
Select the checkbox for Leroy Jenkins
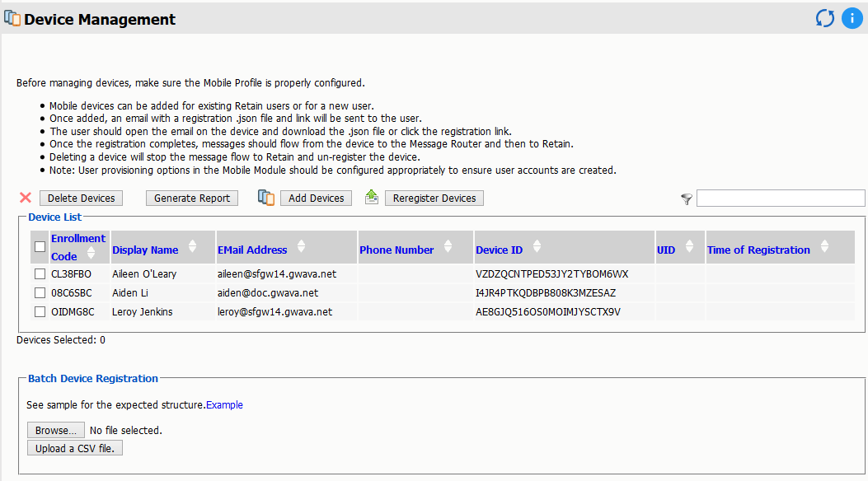39,311
